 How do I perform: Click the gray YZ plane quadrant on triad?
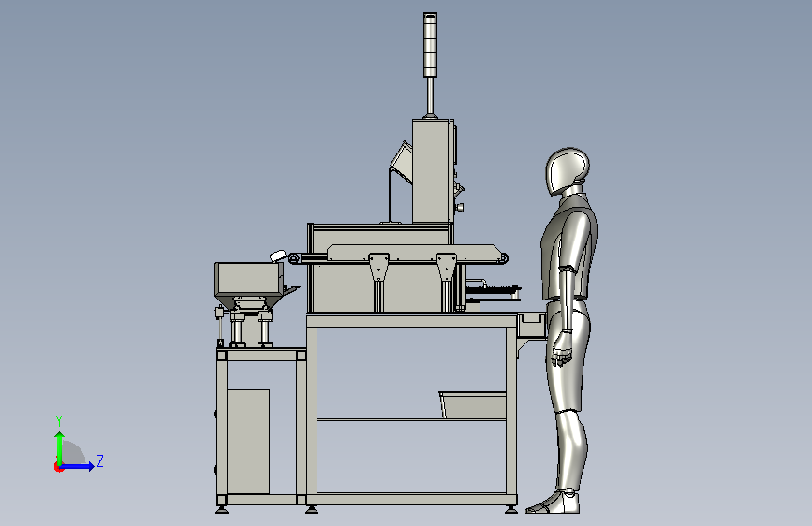(74, 453)
